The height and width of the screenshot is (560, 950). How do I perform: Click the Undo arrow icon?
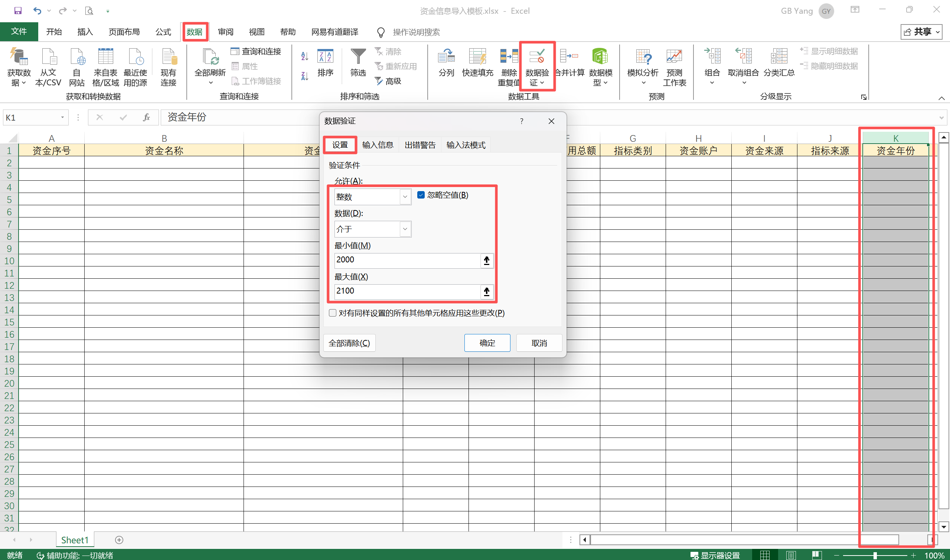37,10
